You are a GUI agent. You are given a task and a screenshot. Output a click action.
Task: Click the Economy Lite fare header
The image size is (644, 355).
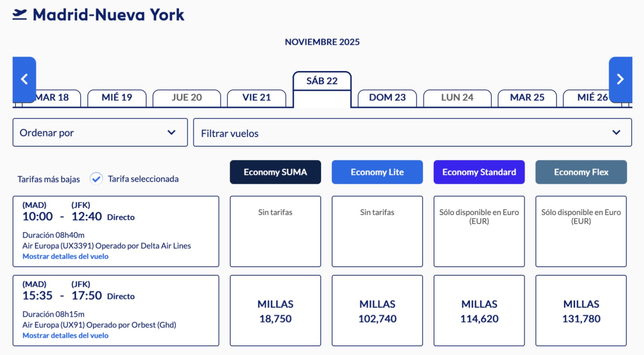click(377, 172)
